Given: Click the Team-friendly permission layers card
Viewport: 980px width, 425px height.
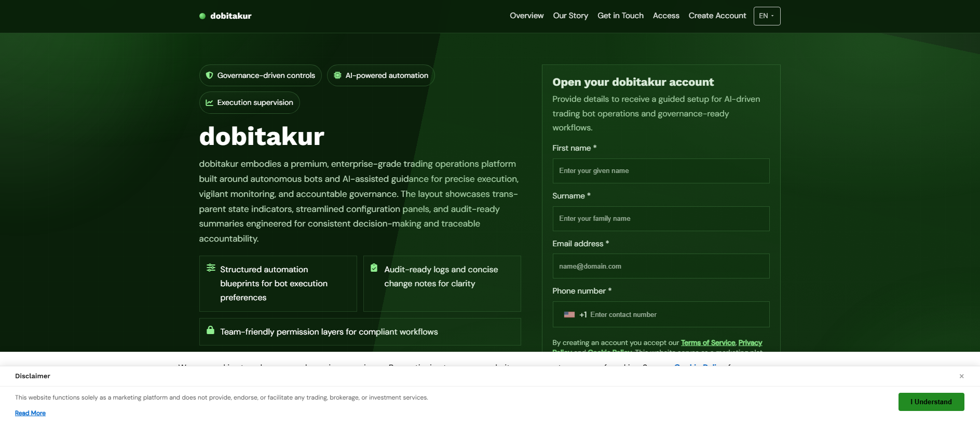Looking at the screenshot, I should [360, 331].
